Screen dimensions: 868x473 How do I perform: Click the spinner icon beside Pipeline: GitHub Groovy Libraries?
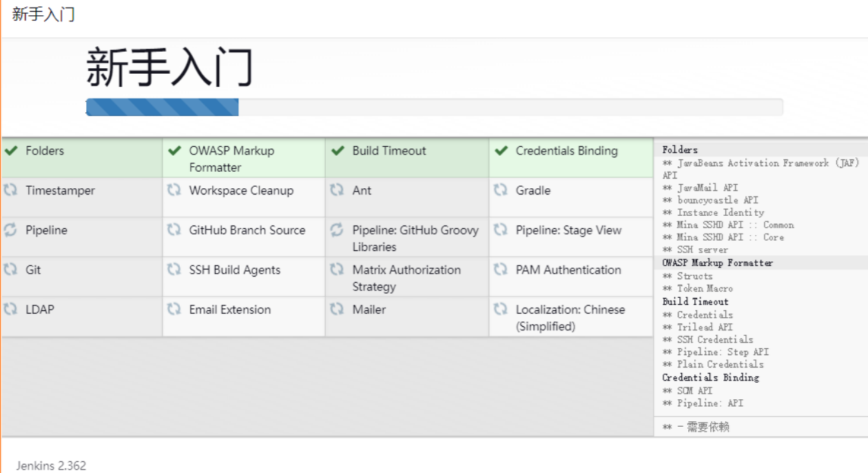337,230
